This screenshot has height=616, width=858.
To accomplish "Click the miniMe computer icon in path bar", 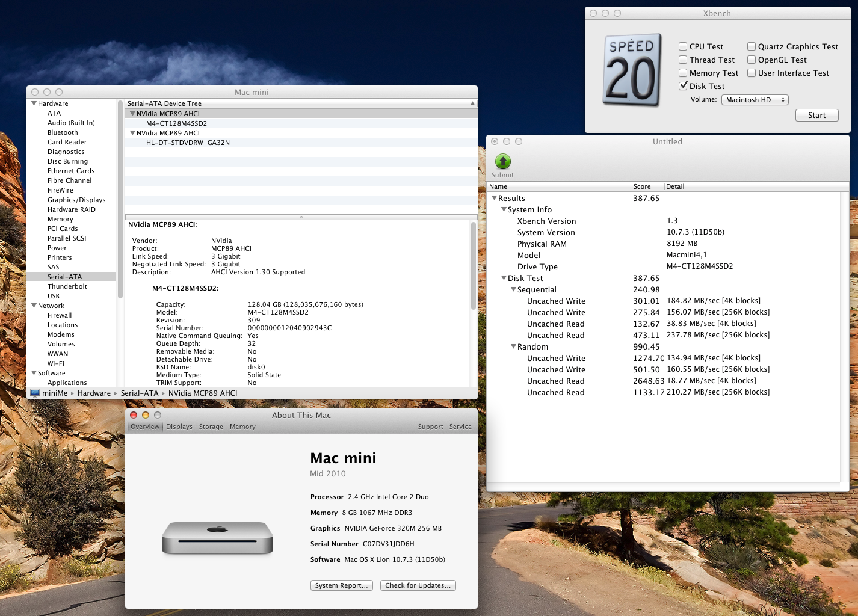I will (35, 393).
